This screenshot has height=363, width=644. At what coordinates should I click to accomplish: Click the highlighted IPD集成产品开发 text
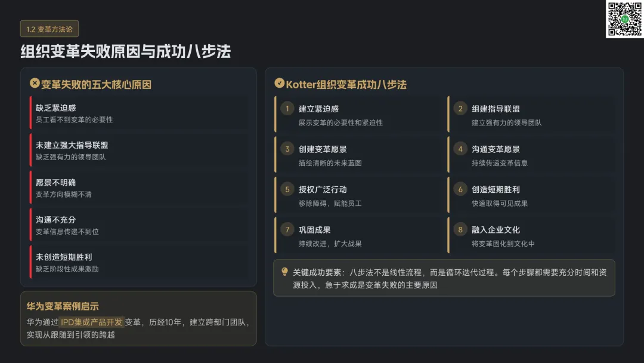92,322
